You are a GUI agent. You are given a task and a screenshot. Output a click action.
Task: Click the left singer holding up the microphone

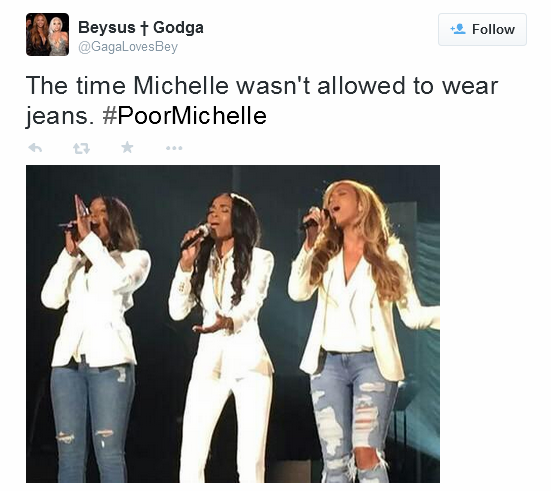point(97,334)
